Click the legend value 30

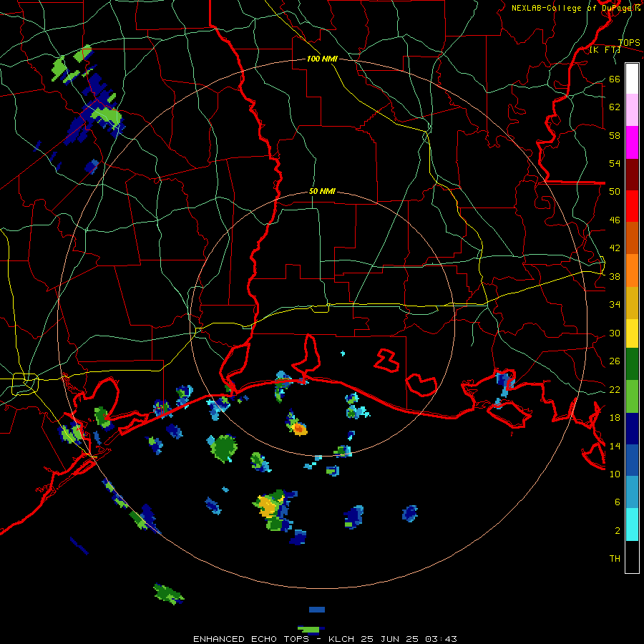click(x=615, y=333)
